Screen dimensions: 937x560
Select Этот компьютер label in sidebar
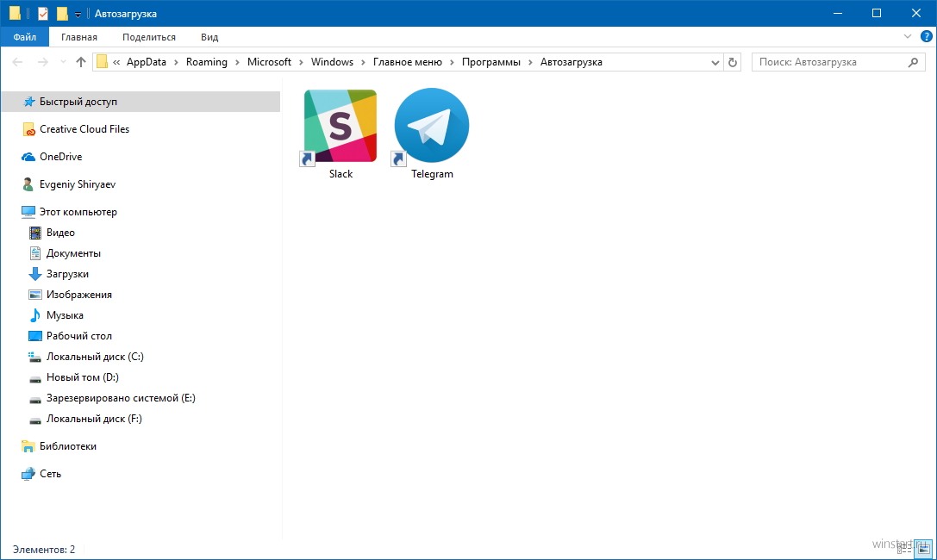78,212
